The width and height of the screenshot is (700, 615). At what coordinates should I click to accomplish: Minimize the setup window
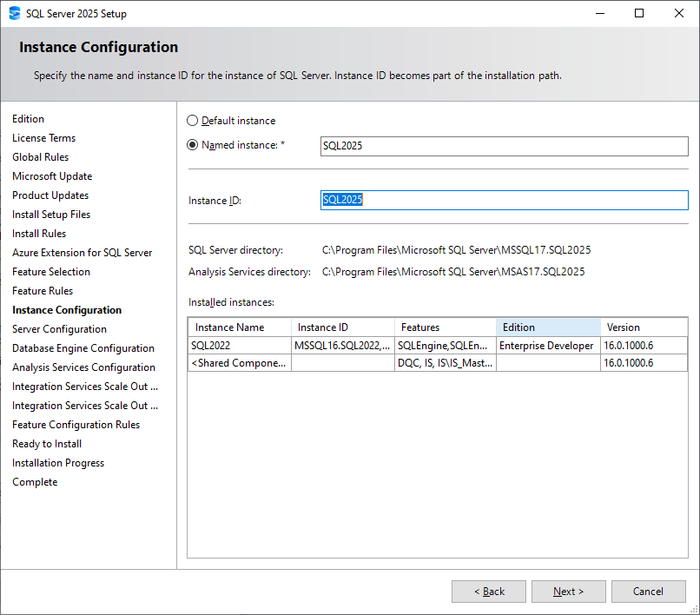point(600,13)
